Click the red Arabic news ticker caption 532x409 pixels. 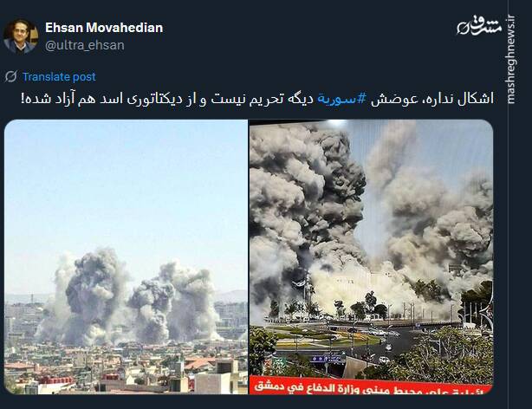(371, 386)
